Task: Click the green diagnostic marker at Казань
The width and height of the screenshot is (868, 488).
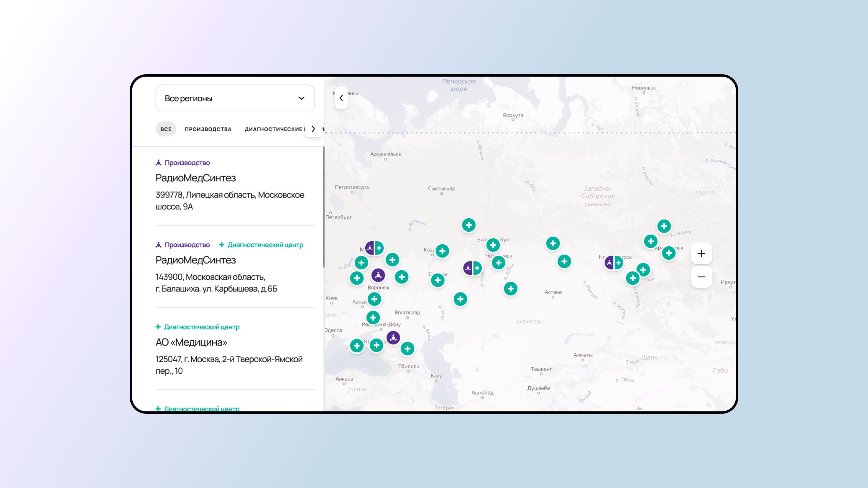Action: pos(442,251)
